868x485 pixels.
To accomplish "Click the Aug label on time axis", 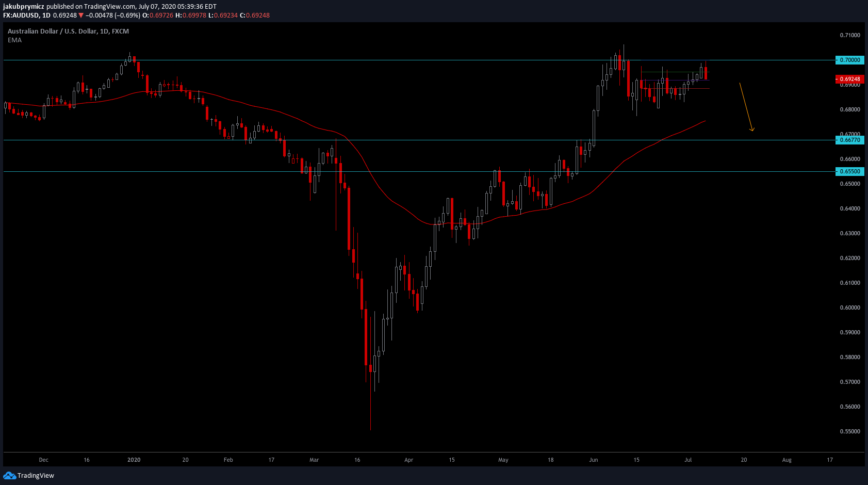I will coord(787,460).
